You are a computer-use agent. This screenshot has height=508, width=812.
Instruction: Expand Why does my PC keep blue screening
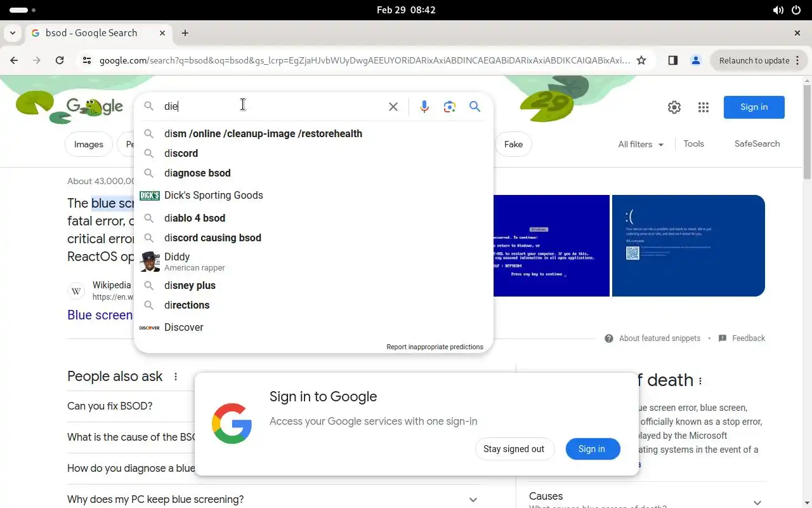tap(275, 500)
